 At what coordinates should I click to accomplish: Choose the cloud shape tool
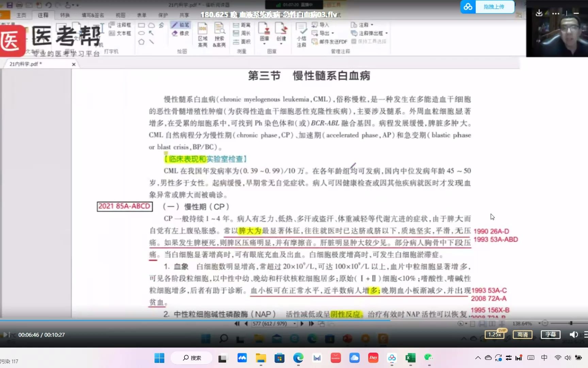tap(151, 25)
